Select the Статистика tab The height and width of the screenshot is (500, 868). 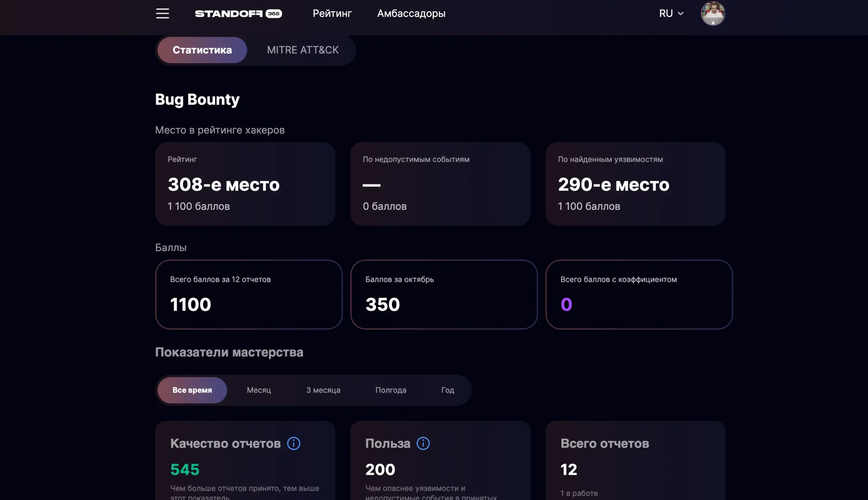[202, 50]
